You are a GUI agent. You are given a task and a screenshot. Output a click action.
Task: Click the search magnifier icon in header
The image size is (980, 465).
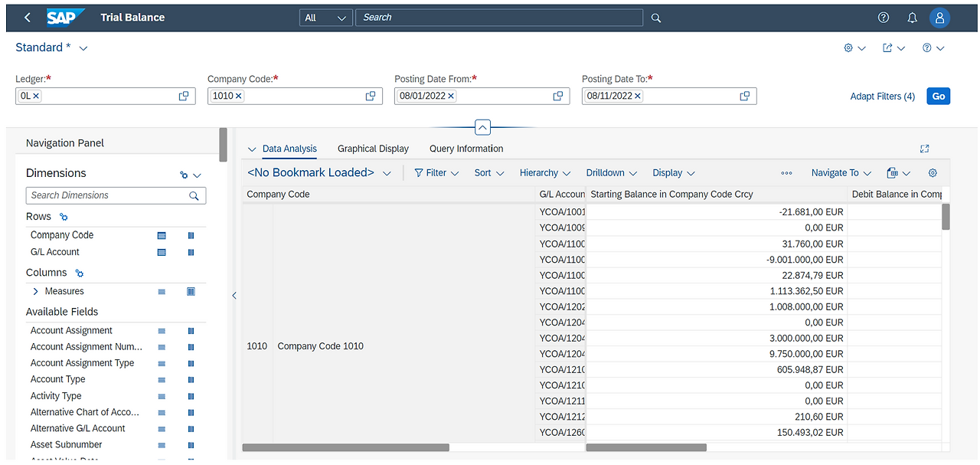click(x=656, y=18)
